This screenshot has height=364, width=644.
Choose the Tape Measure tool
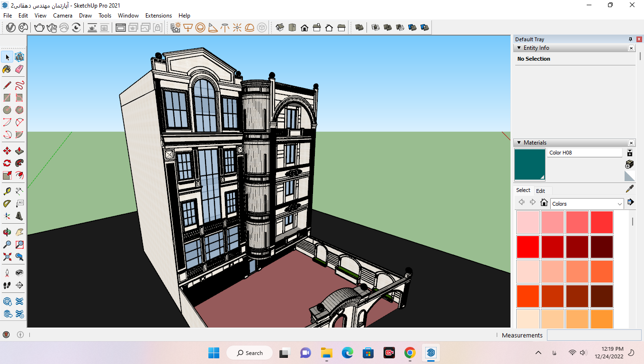(x=7, y=191)
